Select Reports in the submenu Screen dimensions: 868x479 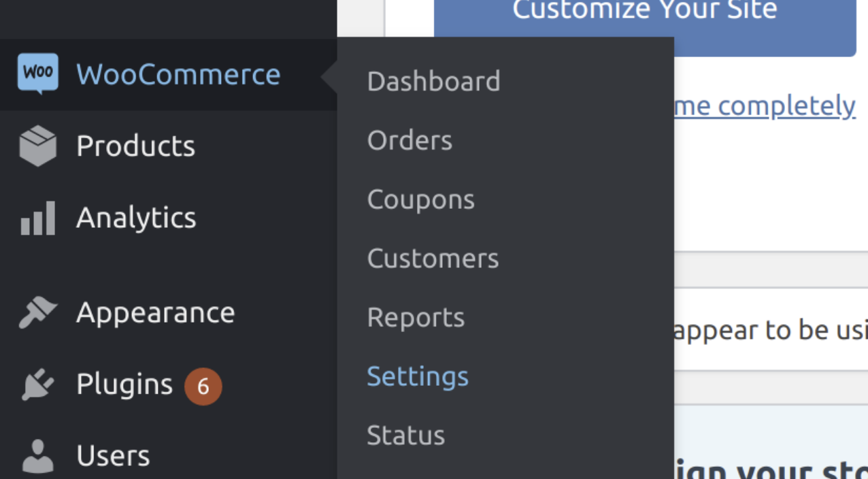click(416, 318)
